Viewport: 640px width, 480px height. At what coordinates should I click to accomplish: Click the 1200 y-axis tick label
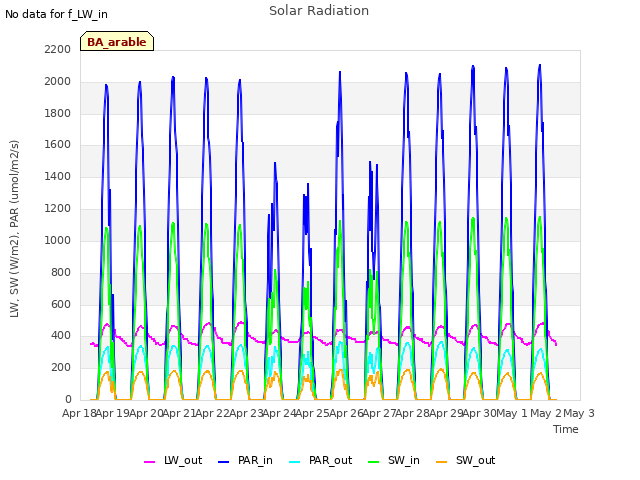[58, 209]
